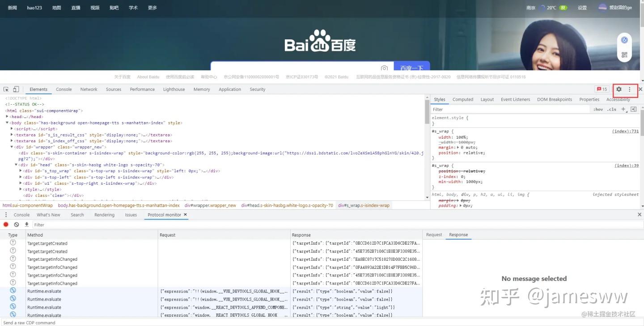Open the 新闻 link in Baidu header
The width and height of the screenshot is (644, 326).
13,8
